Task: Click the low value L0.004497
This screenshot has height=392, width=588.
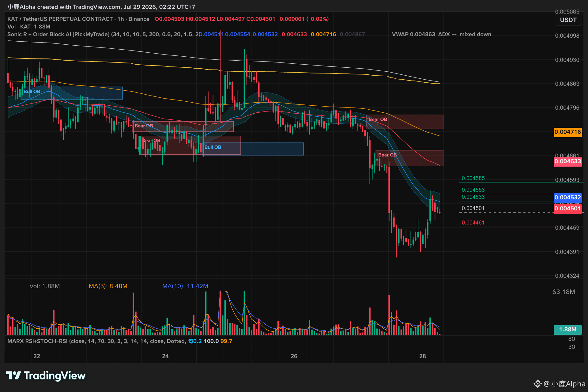Action: coord(231,19)
